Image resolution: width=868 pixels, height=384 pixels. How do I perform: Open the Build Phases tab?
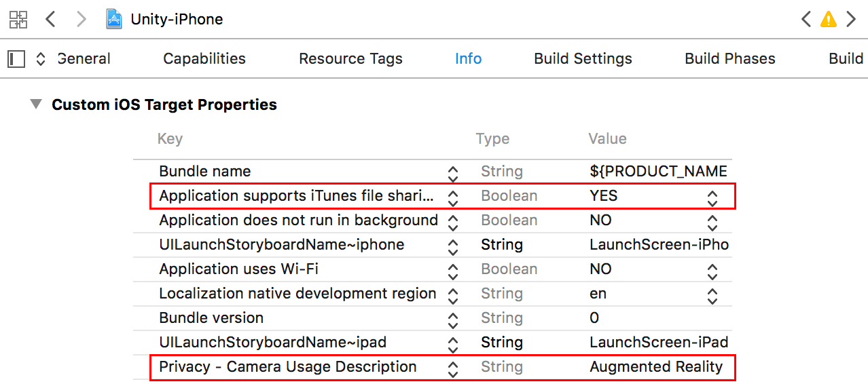(729, 59)
